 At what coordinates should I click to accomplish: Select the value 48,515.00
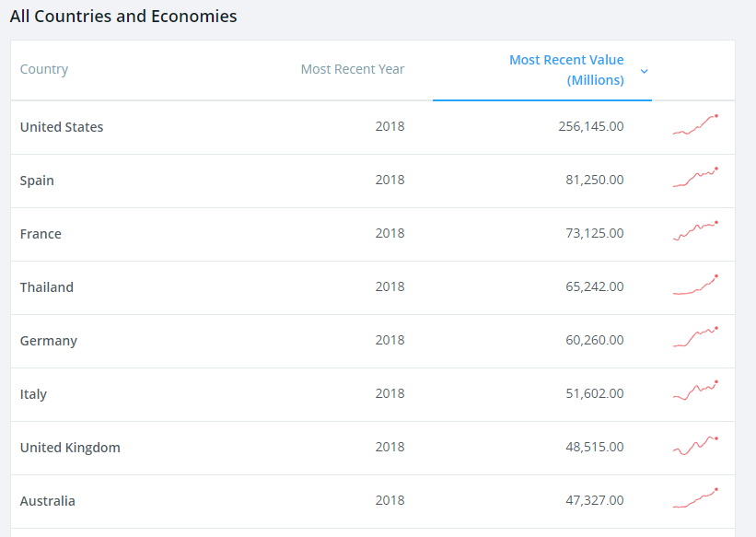595,448
